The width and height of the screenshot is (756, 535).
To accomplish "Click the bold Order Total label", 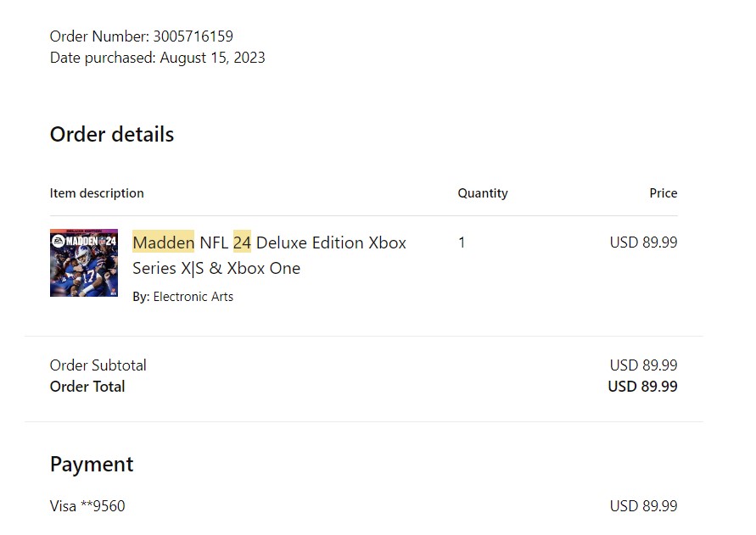I will point(87,387).
